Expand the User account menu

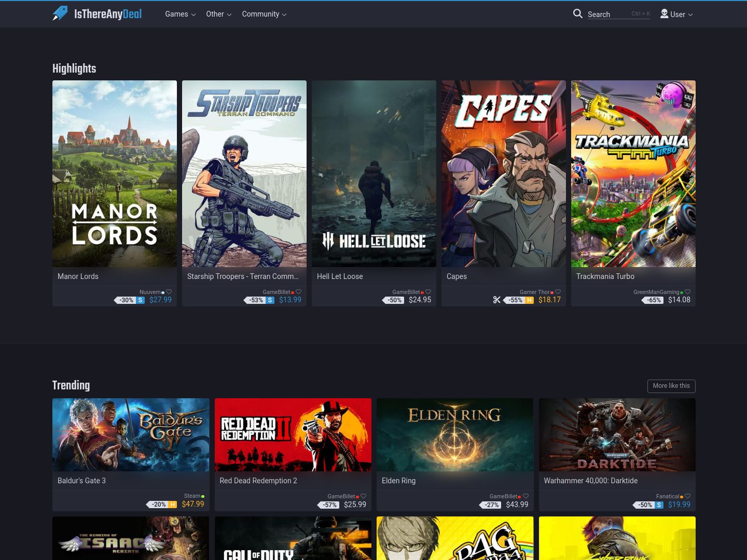[x=676, y=14]
